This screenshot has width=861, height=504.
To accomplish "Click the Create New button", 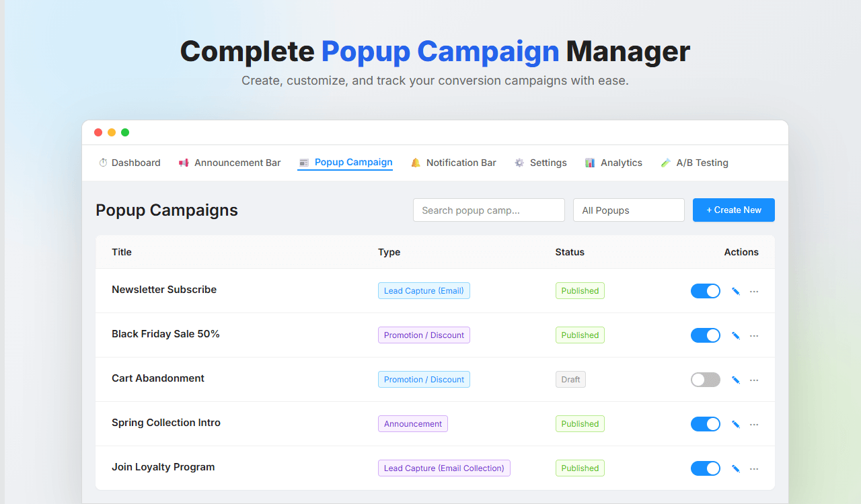I will click(733, 210).
